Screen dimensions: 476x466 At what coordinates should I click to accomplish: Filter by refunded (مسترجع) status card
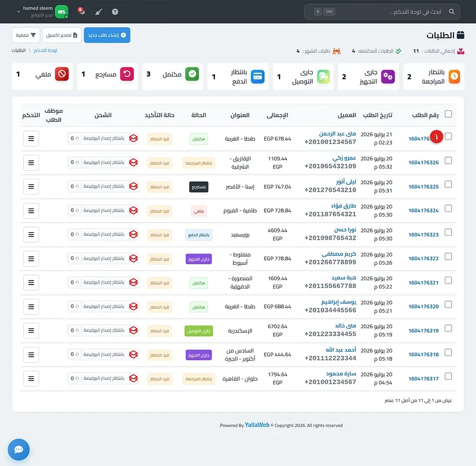pos(107,77)
